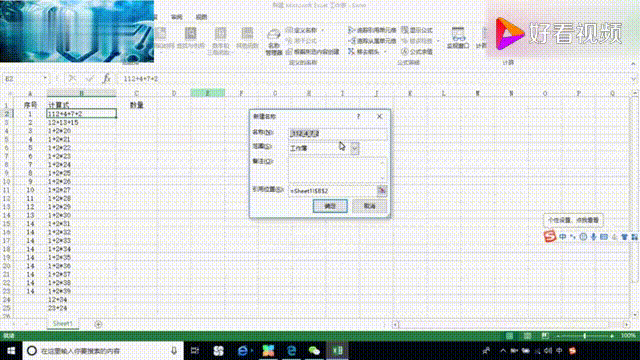Select the Sheet1 worksheet tab
Screen dimensions: 640x360
62,324
